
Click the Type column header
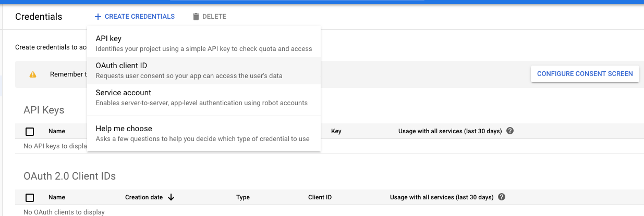click(x=243, y=197)
